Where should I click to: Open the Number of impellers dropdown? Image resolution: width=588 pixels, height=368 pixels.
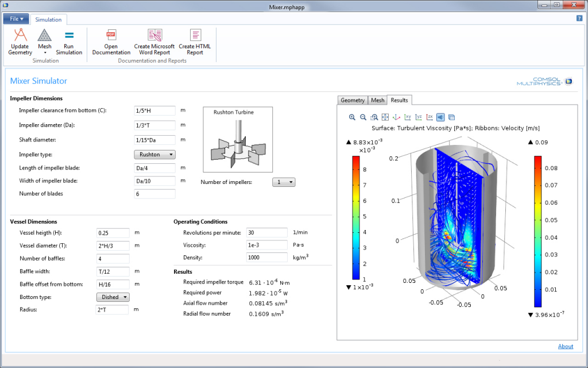pyautogui.click(x=284, y=182)
